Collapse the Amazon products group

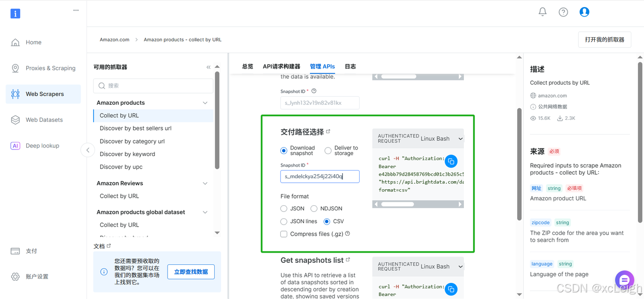(205, 103)
